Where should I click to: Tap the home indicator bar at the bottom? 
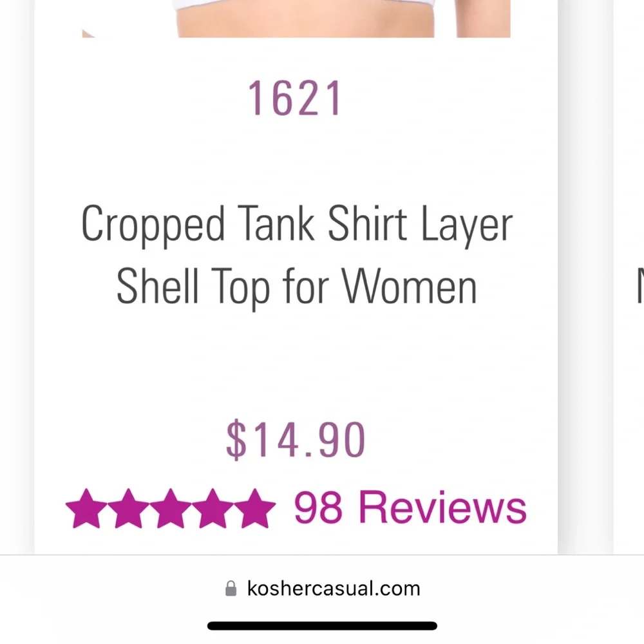coord(322,625)
